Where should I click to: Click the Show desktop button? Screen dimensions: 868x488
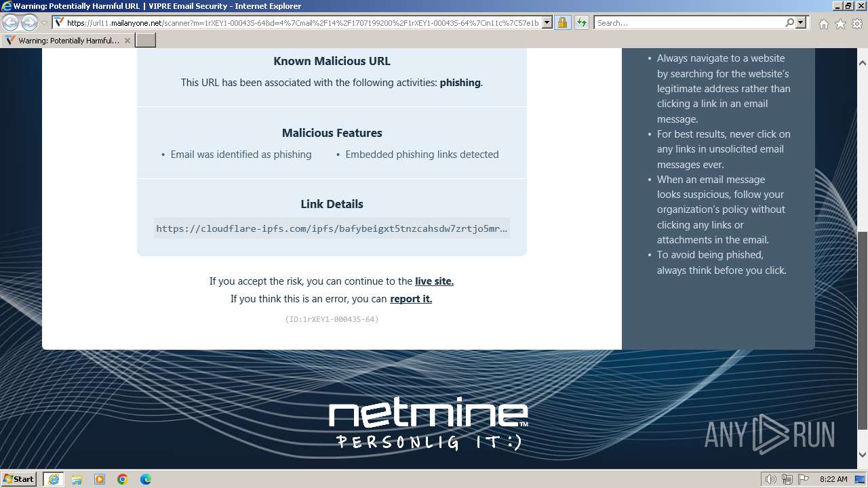coord(861,479)
